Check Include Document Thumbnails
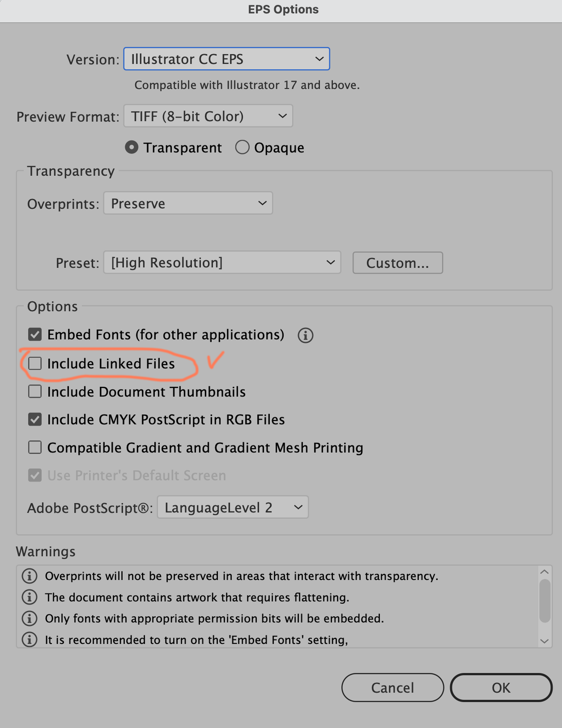562x728 pixels. pyautogui.click(x=35, y=391)
